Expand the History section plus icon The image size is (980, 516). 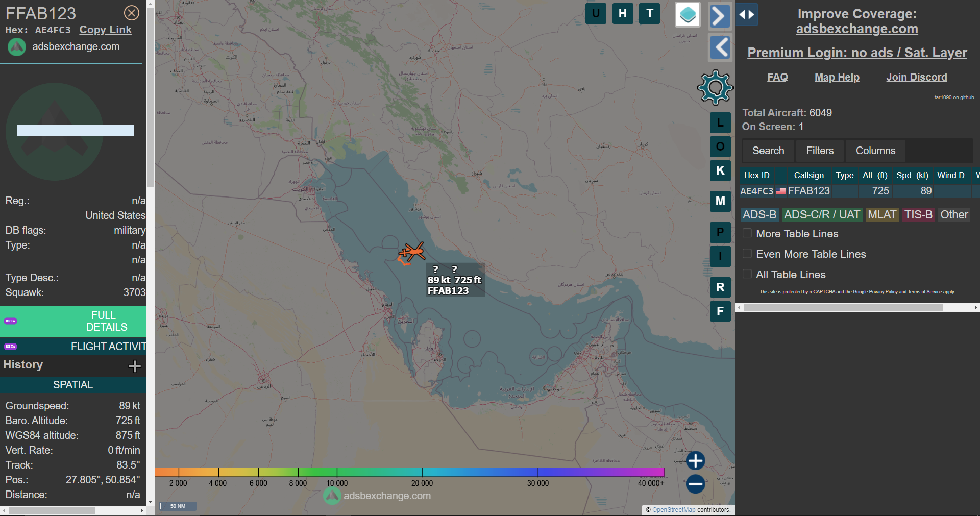point(135,366)
